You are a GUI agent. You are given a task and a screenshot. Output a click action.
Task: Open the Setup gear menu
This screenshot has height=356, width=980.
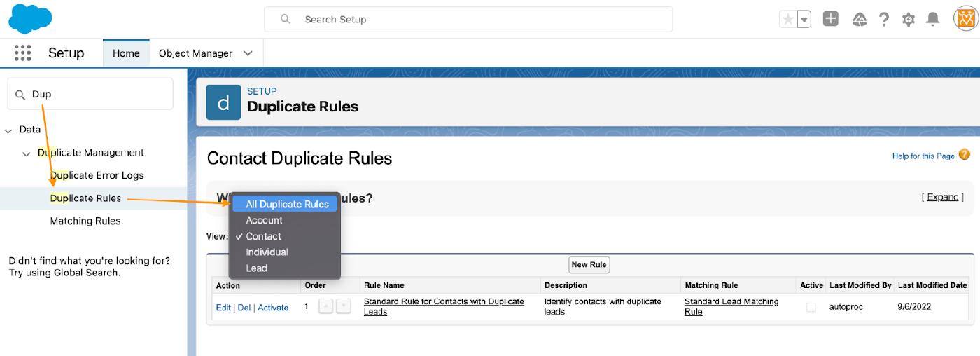[909, 20]
